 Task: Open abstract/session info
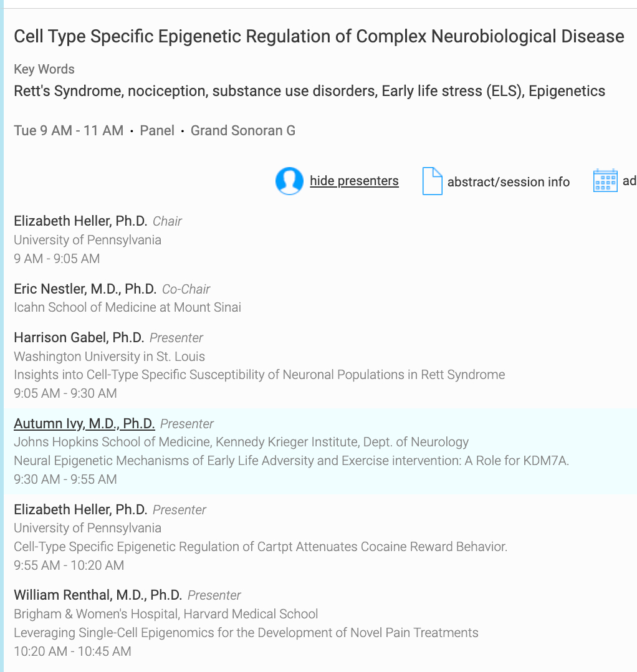[508, 182]
